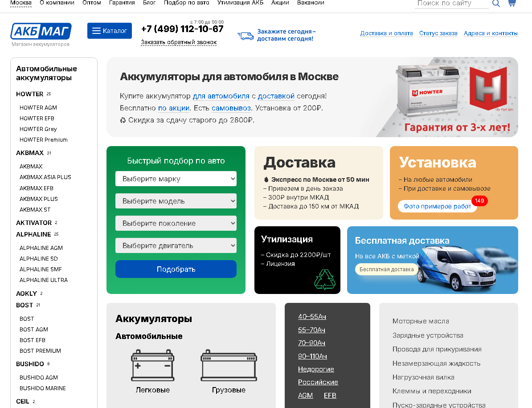
Task: Filter by 90–110Ач capacity
Action: pyautogui.click(x=312, y=356)
